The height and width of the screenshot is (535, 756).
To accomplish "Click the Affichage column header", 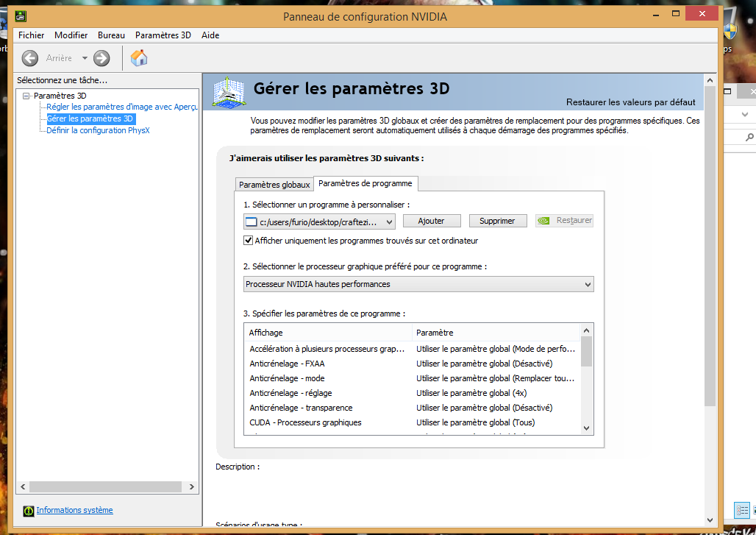I will [328, 333].
